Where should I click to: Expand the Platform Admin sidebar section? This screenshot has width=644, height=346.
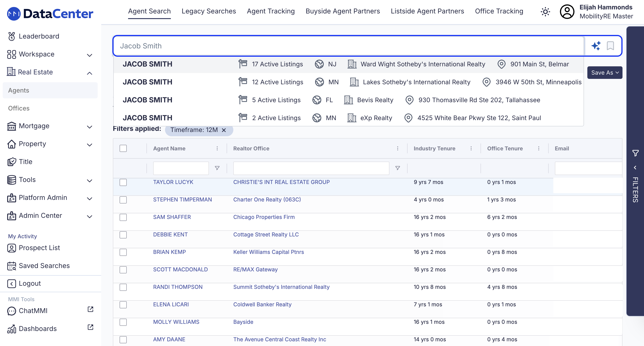click(90, 199)
